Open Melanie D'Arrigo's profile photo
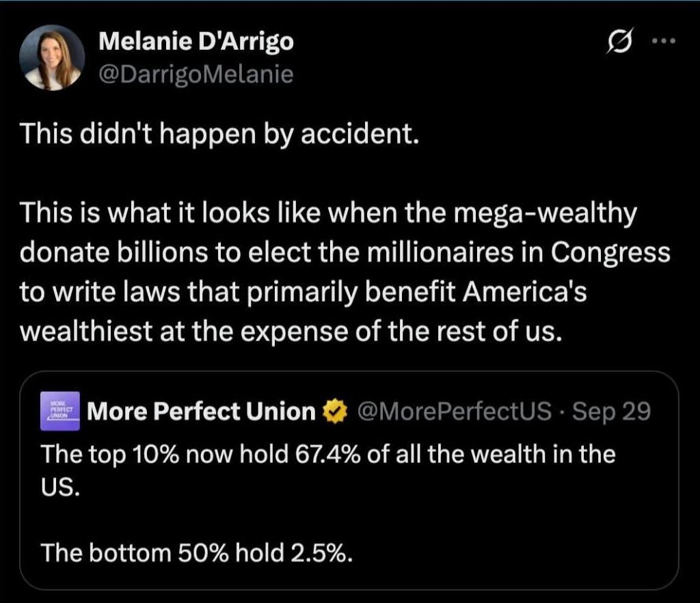Viewport: 700px width, 603px height. pos(51,57)
